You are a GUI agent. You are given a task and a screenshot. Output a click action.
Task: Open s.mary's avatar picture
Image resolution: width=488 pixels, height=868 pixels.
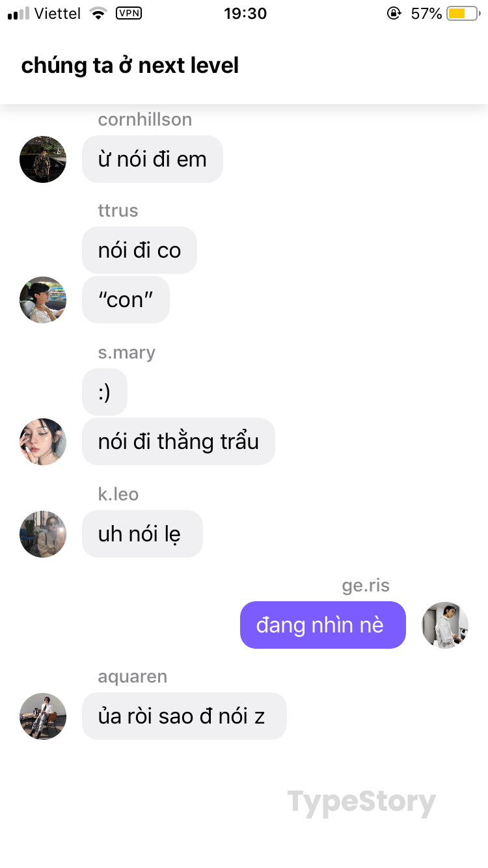43,442
